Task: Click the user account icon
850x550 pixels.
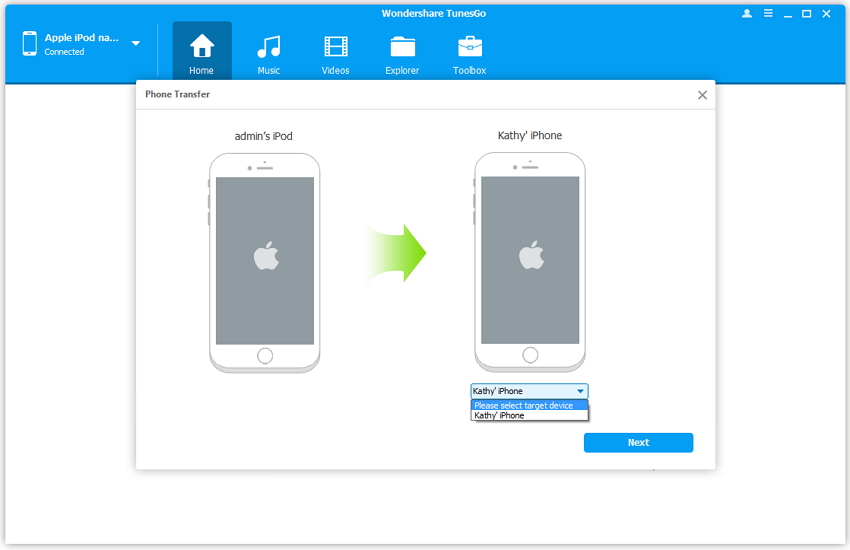Action: [747, 14]
